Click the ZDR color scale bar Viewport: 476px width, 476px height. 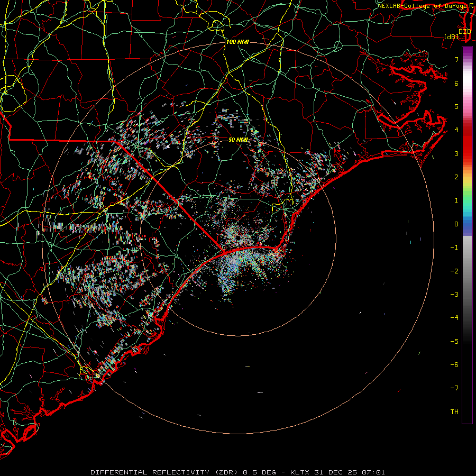[x=467, y=235]
